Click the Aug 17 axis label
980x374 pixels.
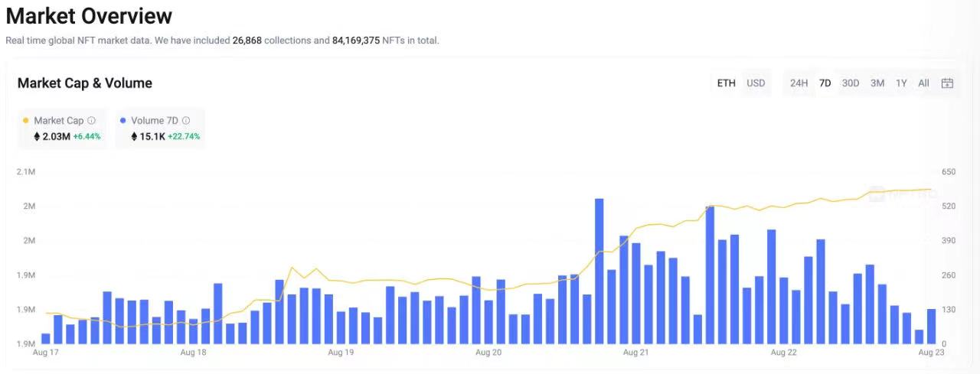45,353
